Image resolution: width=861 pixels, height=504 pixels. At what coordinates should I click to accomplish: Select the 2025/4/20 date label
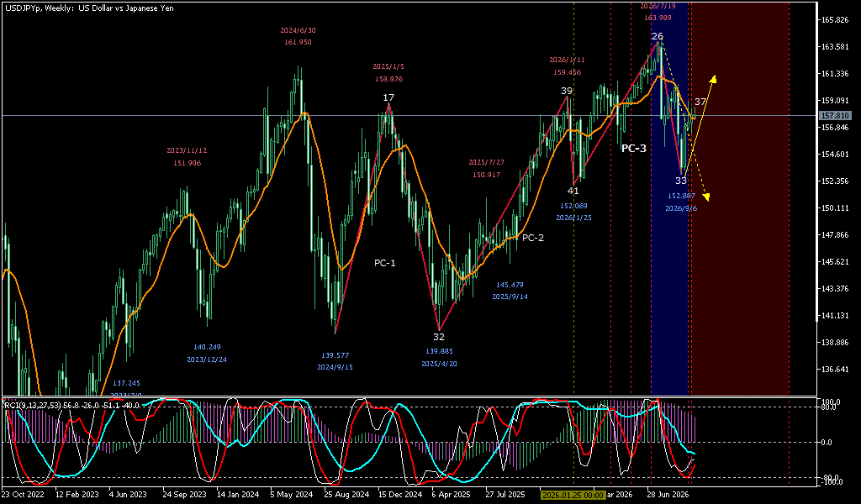(x=439, y=364)
